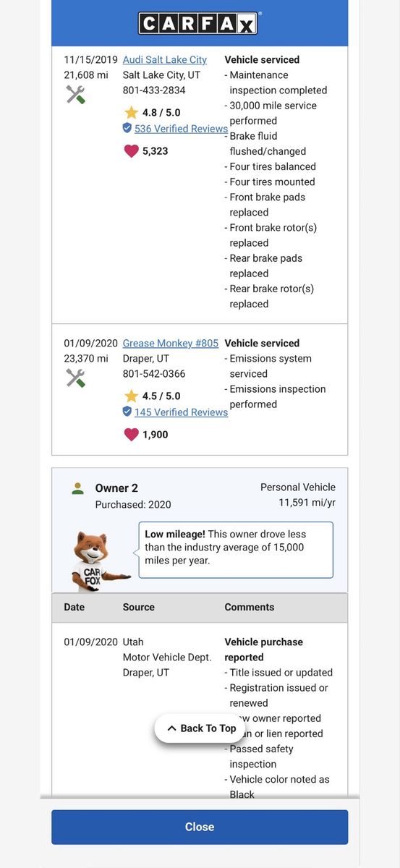Click the Date column header

pyautogui.click(x=75, y=608)
